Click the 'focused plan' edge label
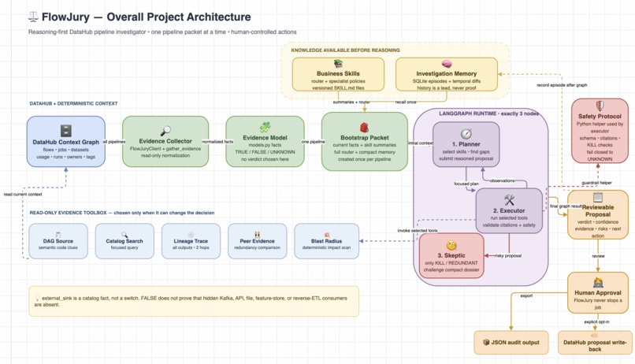The width and height of the screenshot is (635, 364). click(x=466, y=184)
